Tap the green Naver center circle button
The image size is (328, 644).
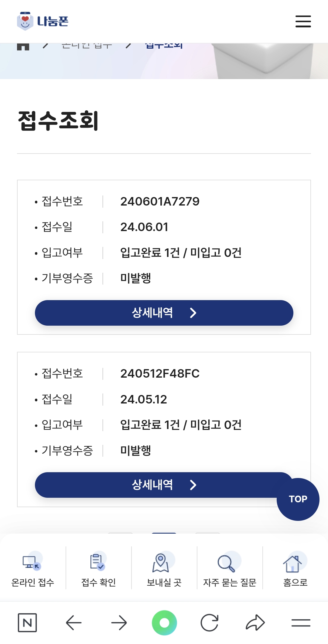pos(164,623)
